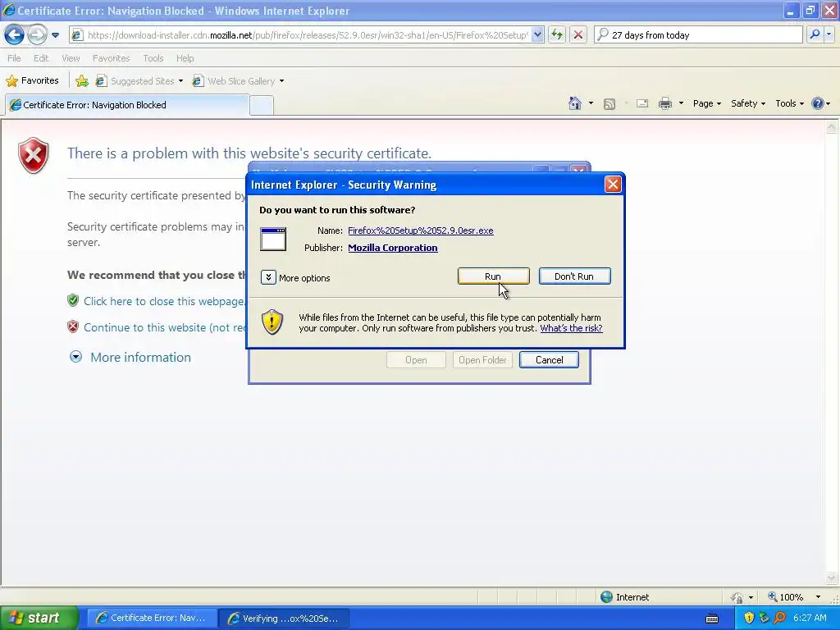Open the Edit menu
The image size is (840, 630).
coord(41,58)
